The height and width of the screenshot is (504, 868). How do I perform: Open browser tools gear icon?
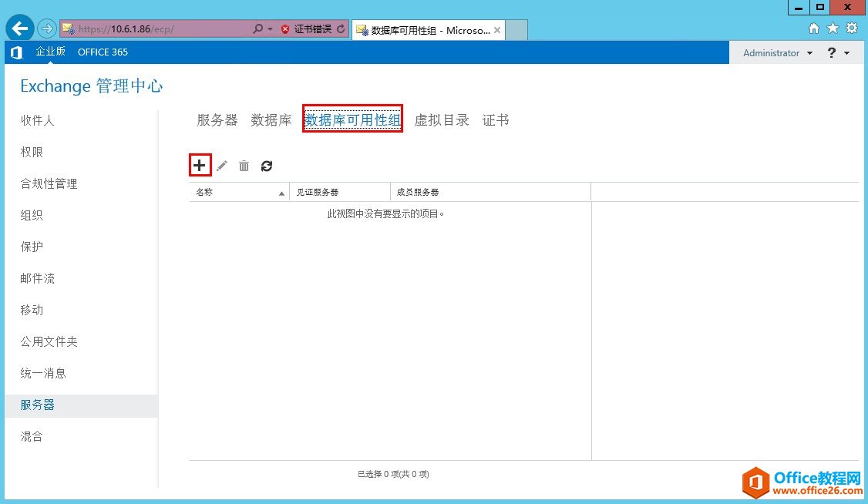[852, 29]
